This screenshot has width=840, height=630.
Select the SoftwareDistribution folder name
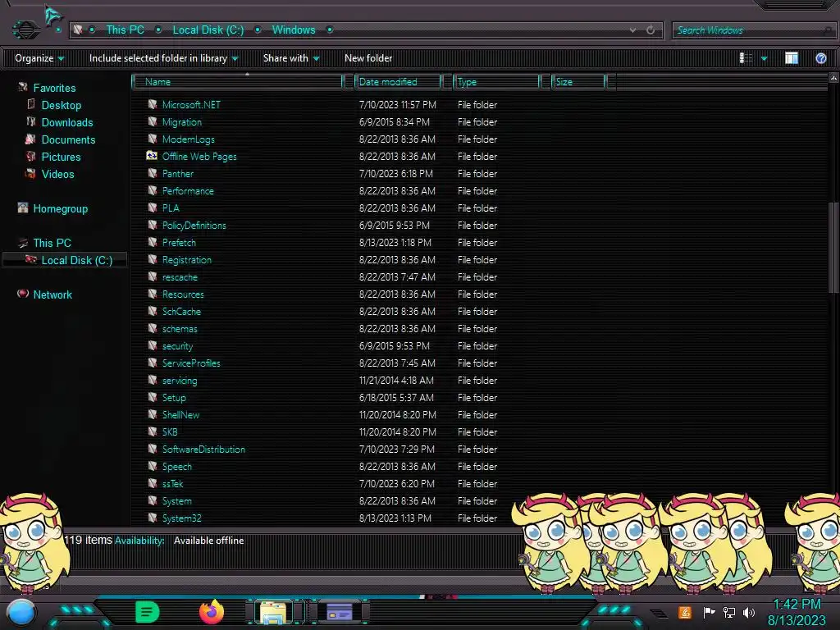point(203,449)
